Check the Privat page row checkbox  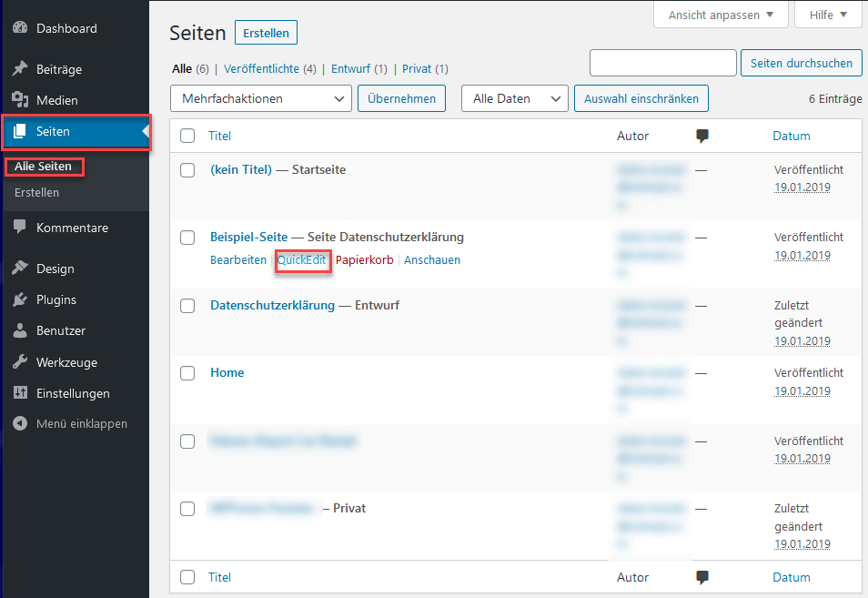point(187,509)
